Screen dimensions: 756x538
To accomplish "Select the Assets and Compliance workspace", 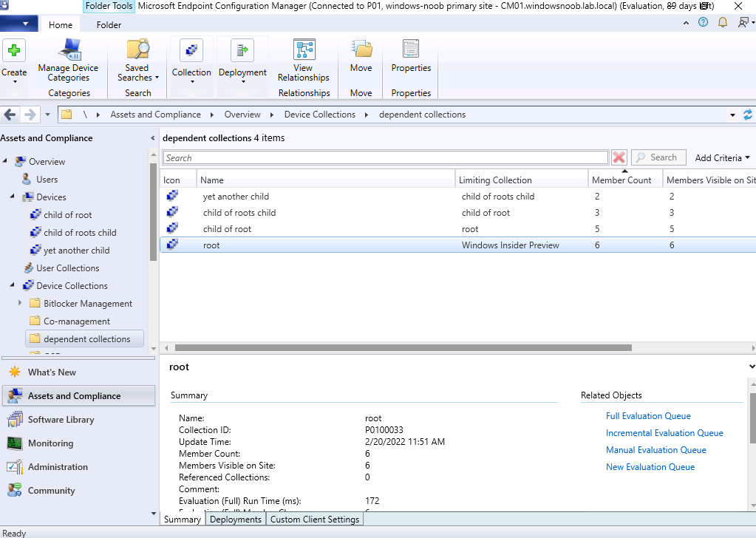I will pyautogui.click(x=78, y=396).
